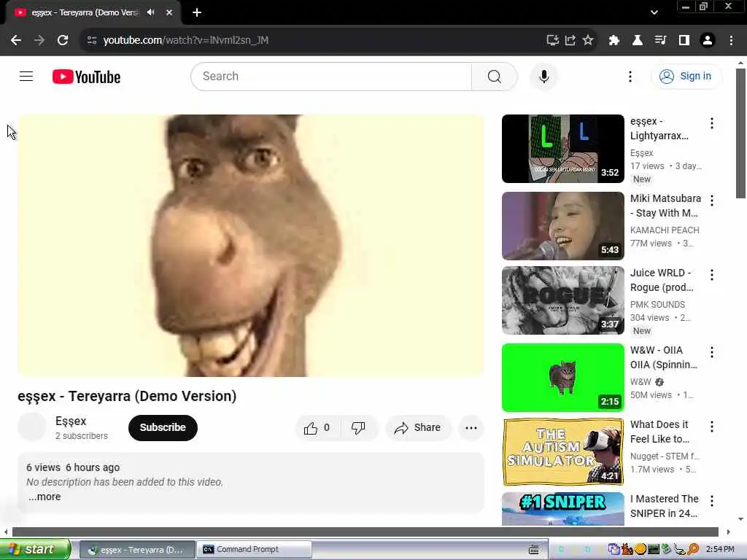Open the Windows Start button
Viewport: 747px width, 560px height.
pyautogui.click(x=35, y=550)
